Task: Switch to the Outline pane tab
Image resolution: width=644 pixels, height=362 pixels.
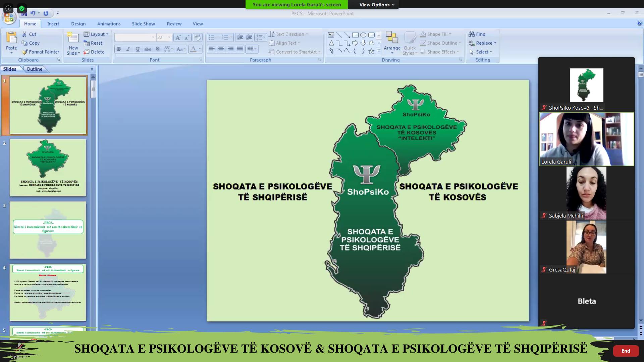Action: [x=34, y=69]
